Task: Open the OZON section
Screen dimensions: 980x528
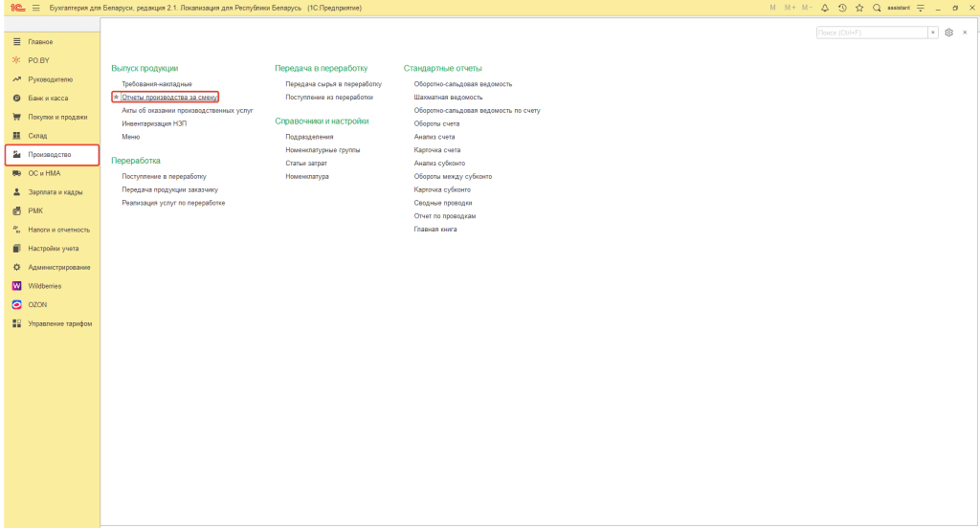Action: tap(52, 304)
